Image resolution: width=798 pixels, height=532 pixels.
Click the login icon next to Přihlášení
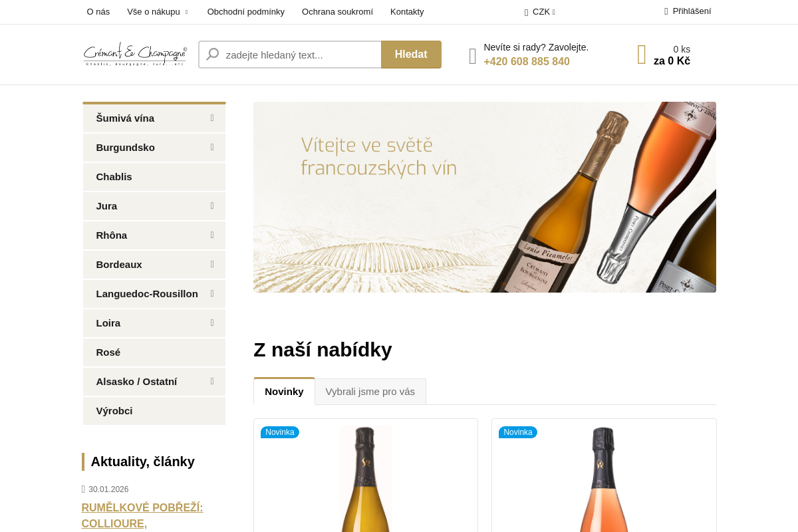pyautogui.click(x=666, y=11)
